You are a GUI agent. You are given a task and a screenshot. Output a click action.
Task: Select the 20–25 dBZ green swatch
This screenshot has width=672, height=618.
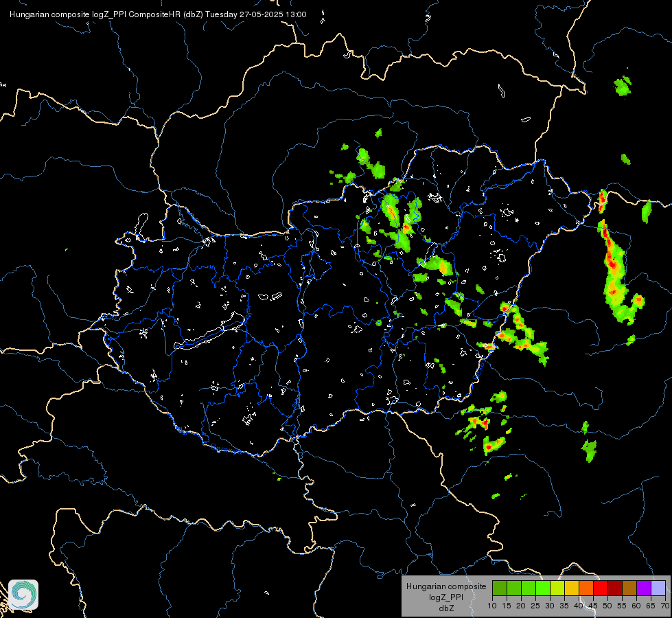[x=529, y=588]
